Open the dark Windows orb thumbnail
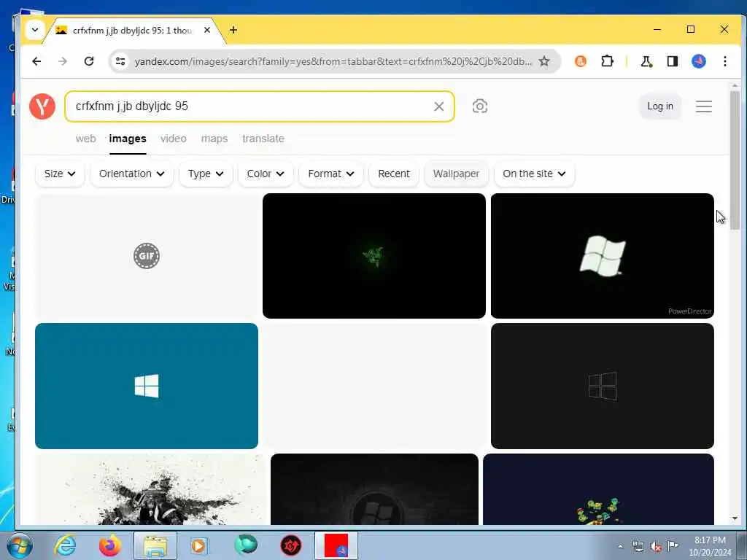Image resolution: width=747 pixels, height=560 pixels. [374, 489]
